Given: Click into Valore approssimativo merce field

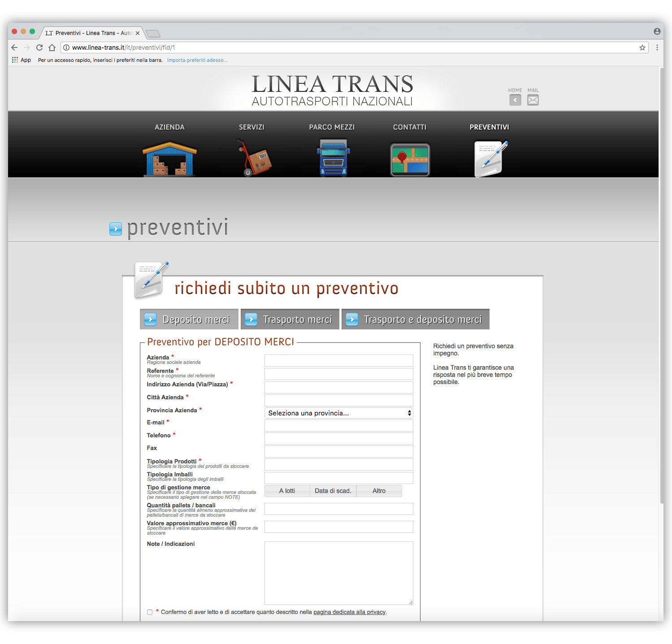Looking at the screenshot, I should (x=339, y=527).
